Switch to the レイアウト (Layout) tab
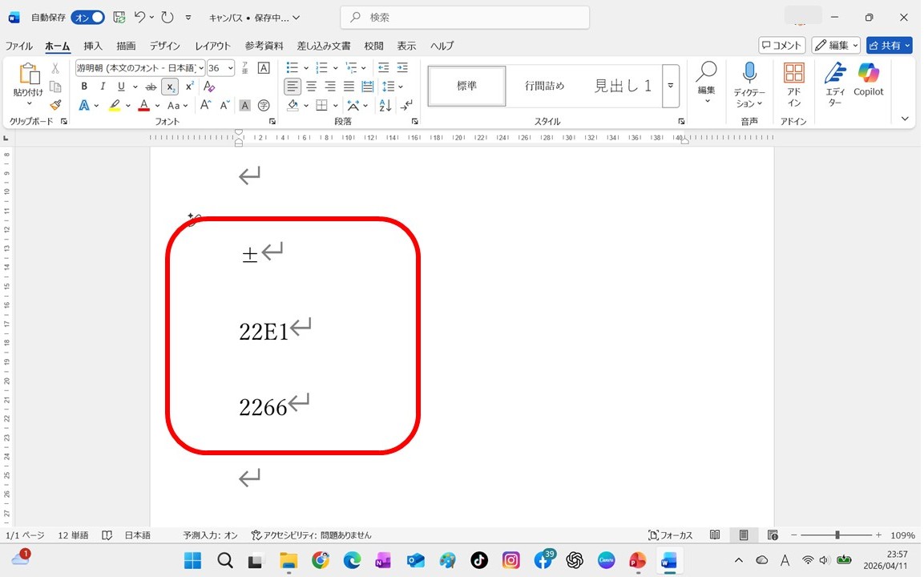 coord(212,46)
